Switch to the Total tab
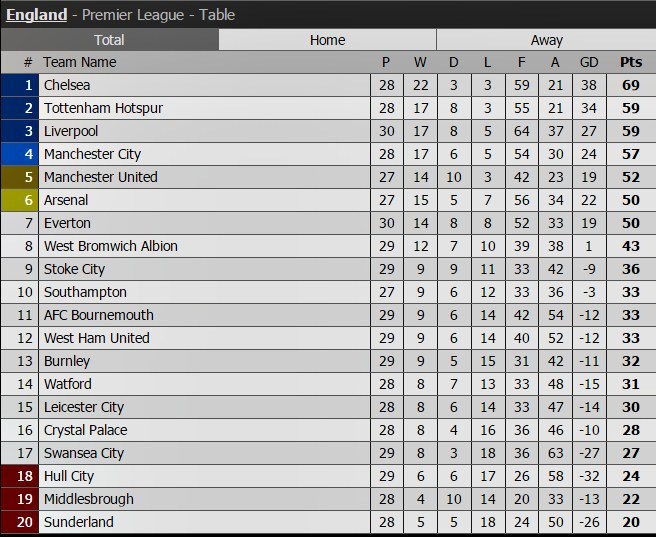Viewport: 656px width, 537px height. [x=109, y=40]
